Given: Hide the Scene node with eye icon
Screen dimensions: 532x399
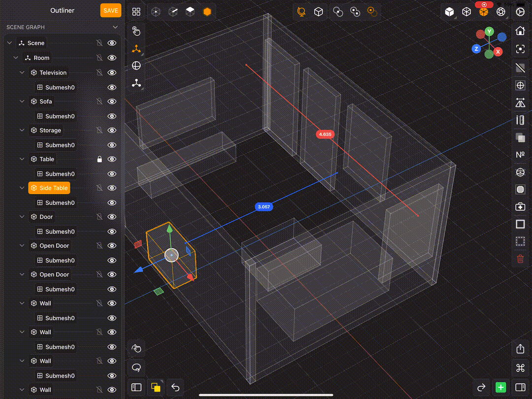Looking at the screenshot, I should pos(112,43).
